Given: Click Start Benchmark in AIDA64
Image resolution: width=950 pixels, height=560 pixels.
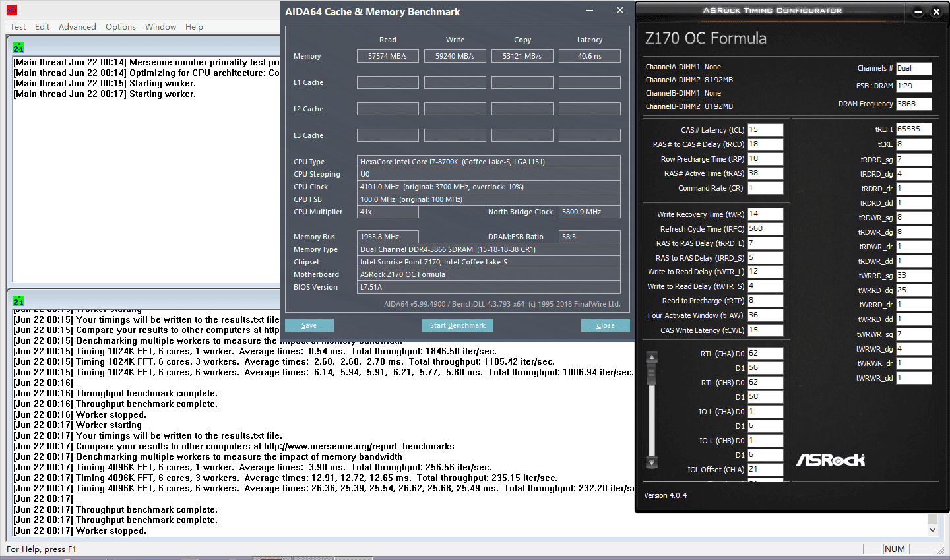Looking at the screenshot, I should tap(458, 325).
